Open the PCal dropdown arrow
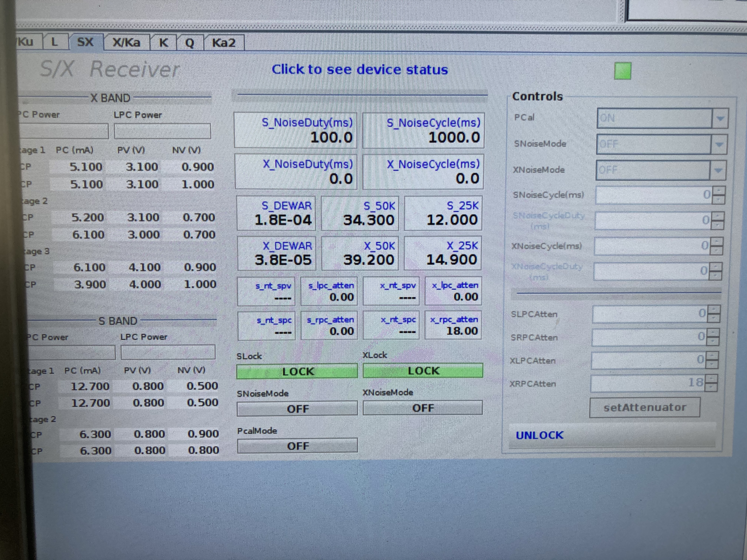The image size is (747, 560). (x=720, y=119)
